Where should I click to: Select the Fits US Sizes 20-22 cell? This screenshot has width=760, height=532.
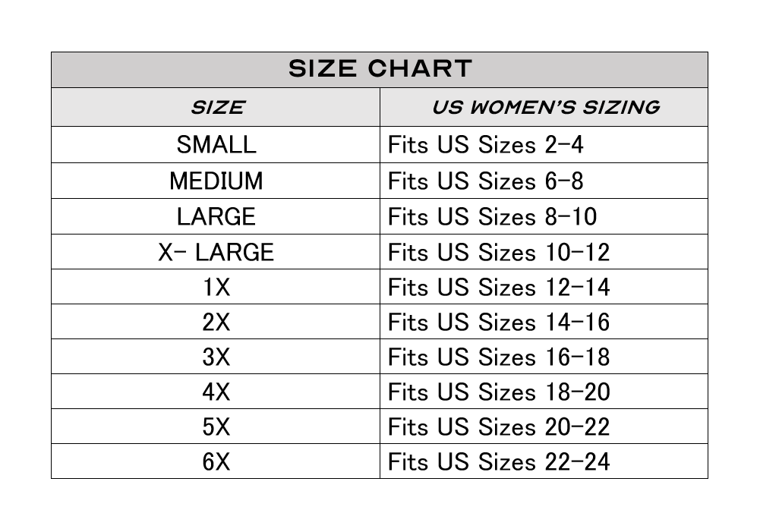point(544,427)
